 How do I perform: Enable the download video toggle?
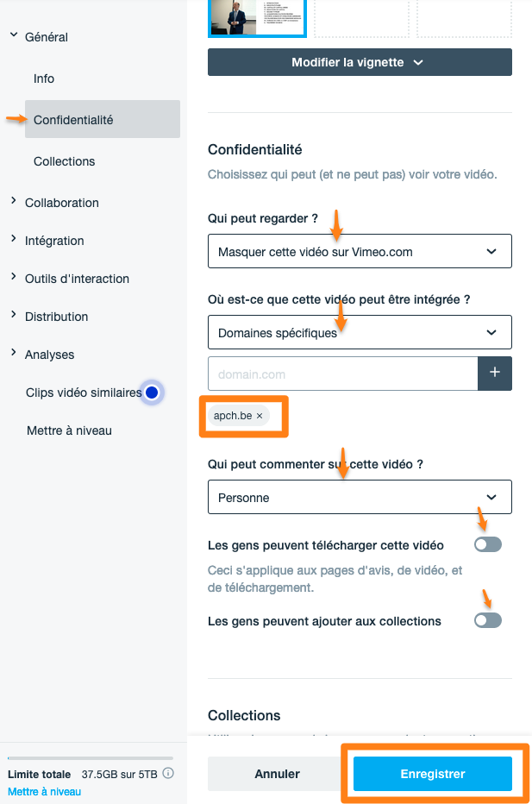click(487, 544)
